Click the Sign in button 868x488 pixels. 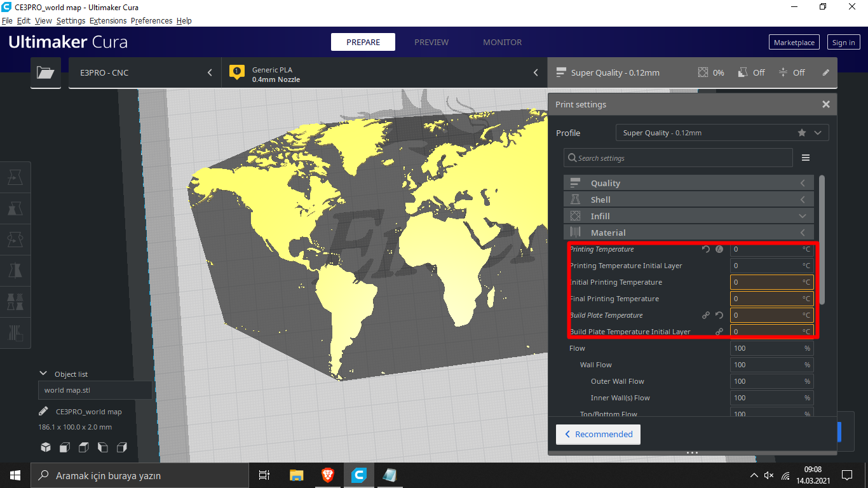pyautogui.click(x=843, y=43)
